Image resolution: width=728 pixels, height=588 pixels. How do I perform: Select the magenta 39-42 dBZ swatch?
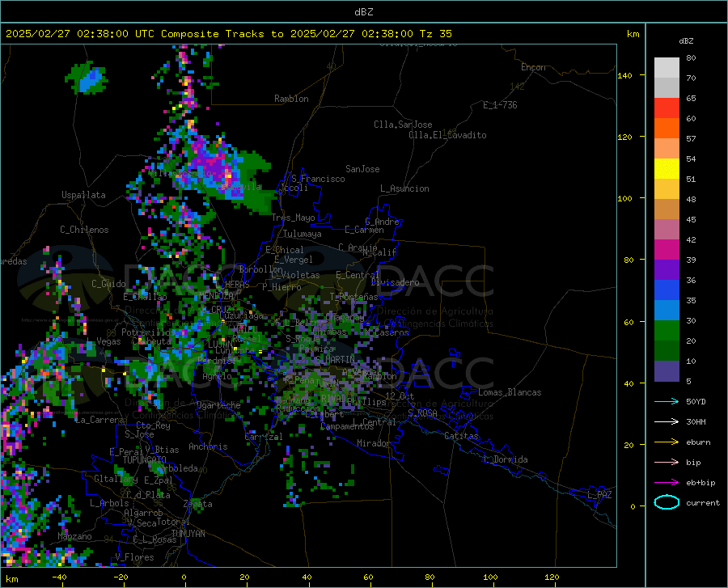[x=667, y=250]
